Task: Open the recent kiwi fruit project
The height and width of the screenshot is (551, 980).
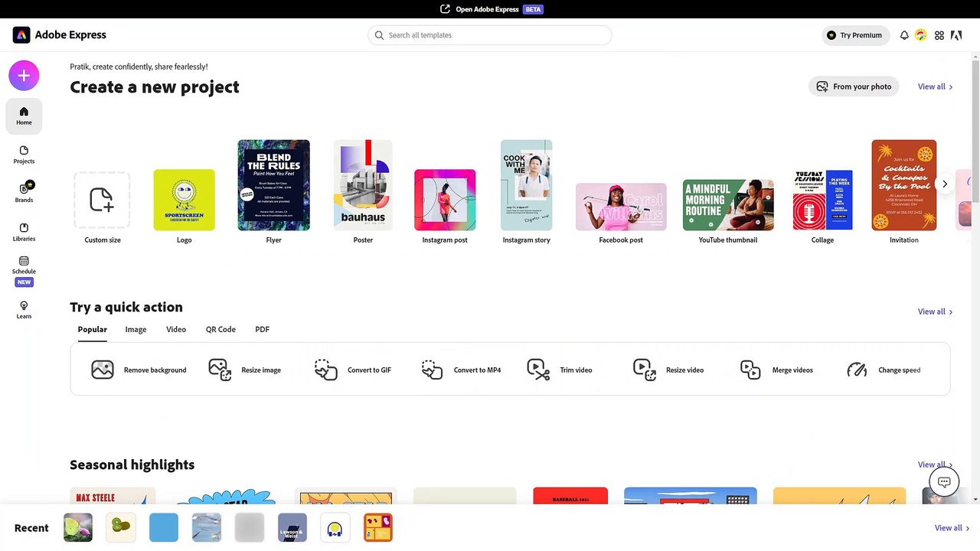Action: click(121, 528)
